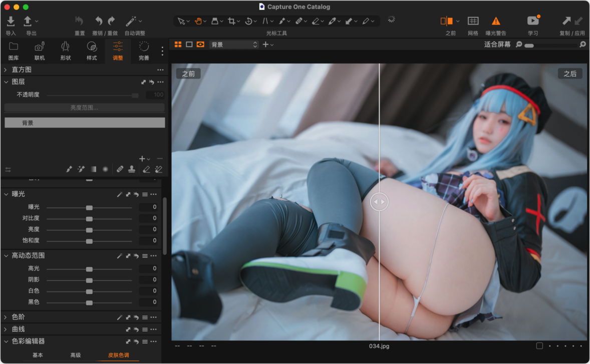Click the before/after split divider handle
Image resolution: width=590 pixels, height=364 pixels.
pos(379,202)
